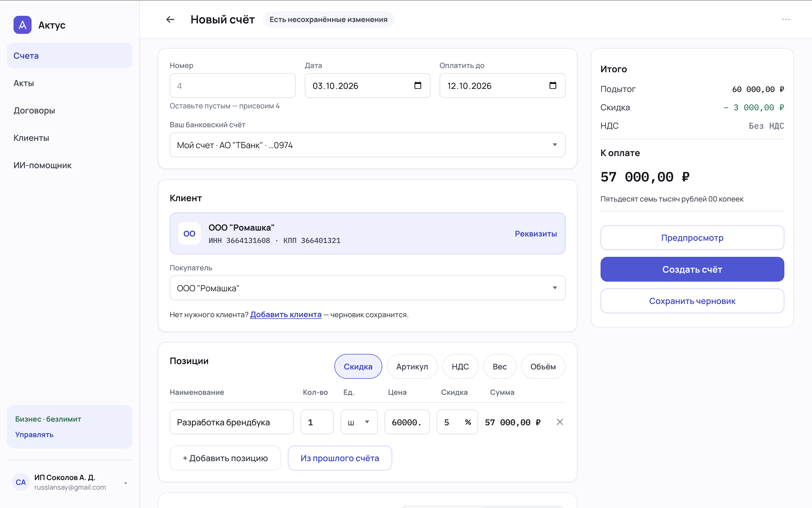The height and width of the screenshot is (508, 812).
Task: Click the Управлять plan link
Action: [34, 434]
